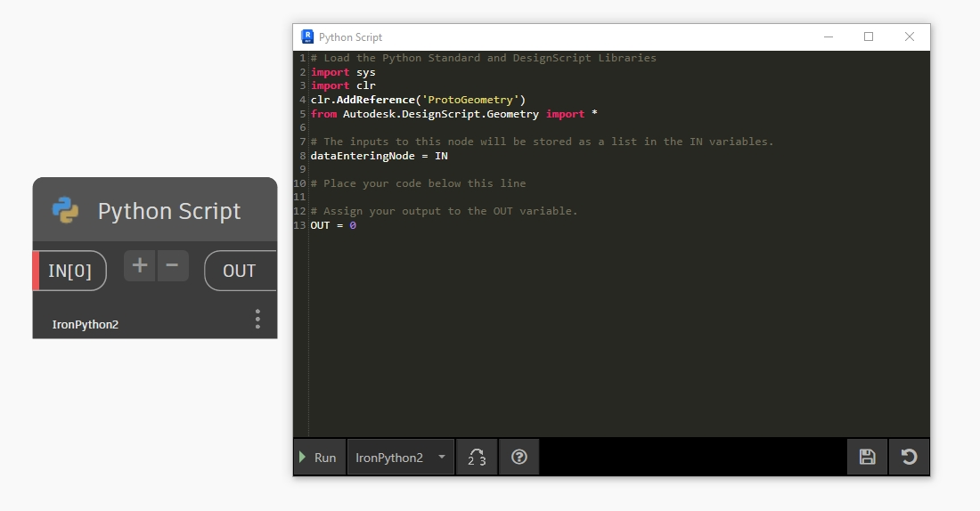Click the Python Script node title
This screenshot has width=980, height=511.
tap(168, 211)
